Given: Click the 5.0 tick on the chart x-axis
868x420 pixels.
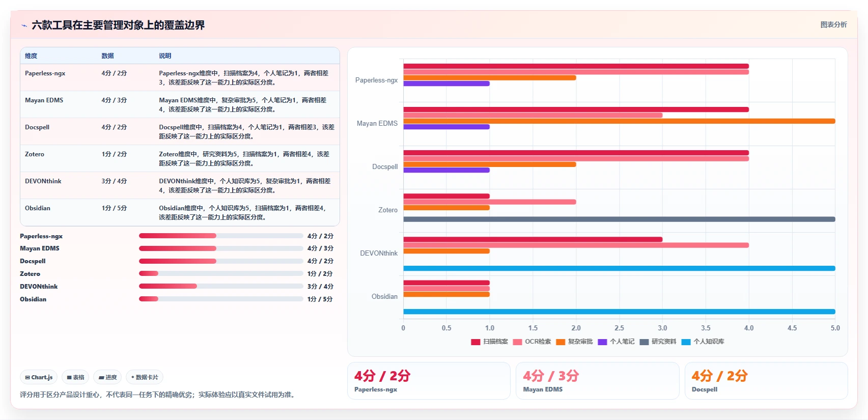Looking at the screenshot, I should tap(835, 328).
